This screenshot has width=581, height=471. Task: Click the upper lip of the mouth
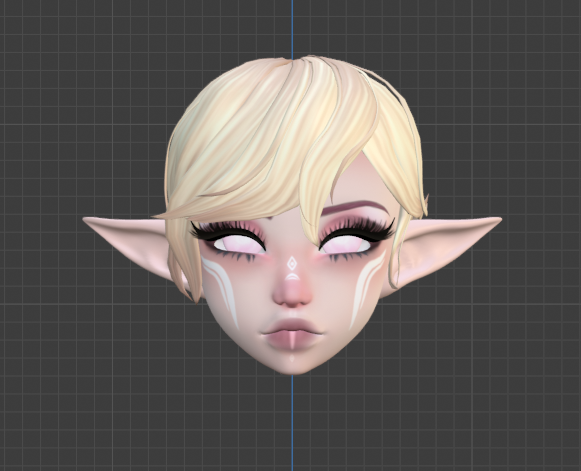click(x=293, y=325)
